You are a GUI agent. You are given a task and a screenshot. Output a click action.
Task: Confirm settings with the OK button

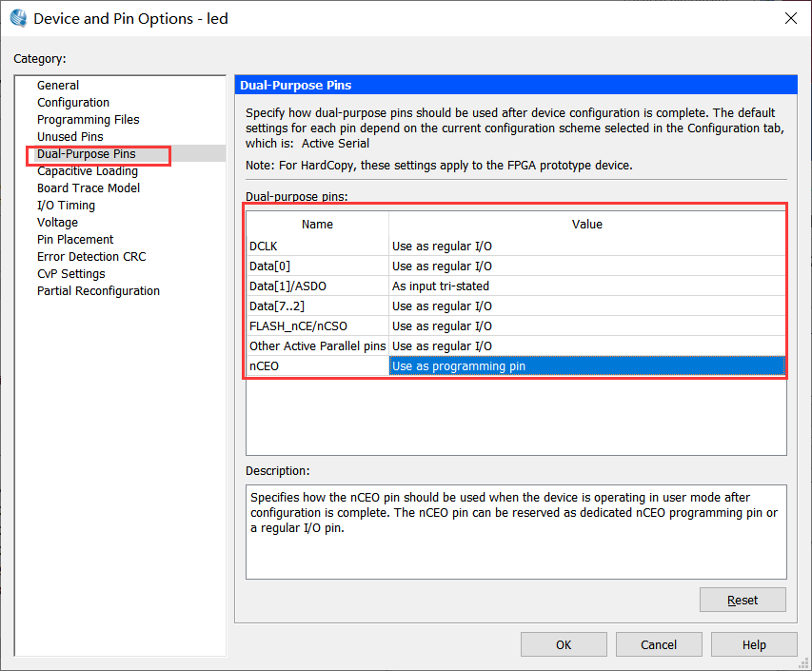click(564, 644)
